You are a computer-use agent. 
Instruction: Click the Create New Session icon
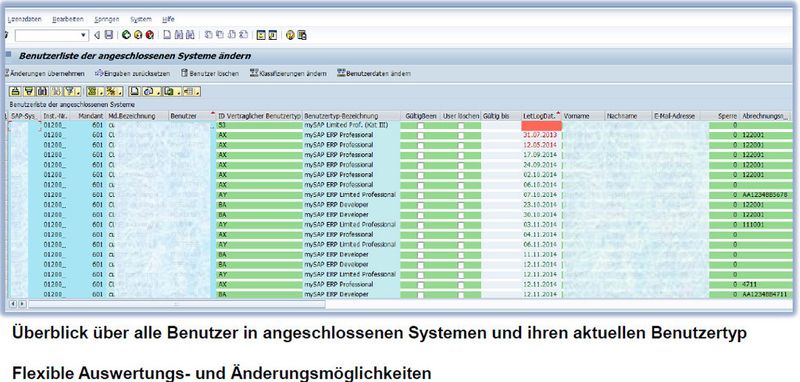coord(261,35)
